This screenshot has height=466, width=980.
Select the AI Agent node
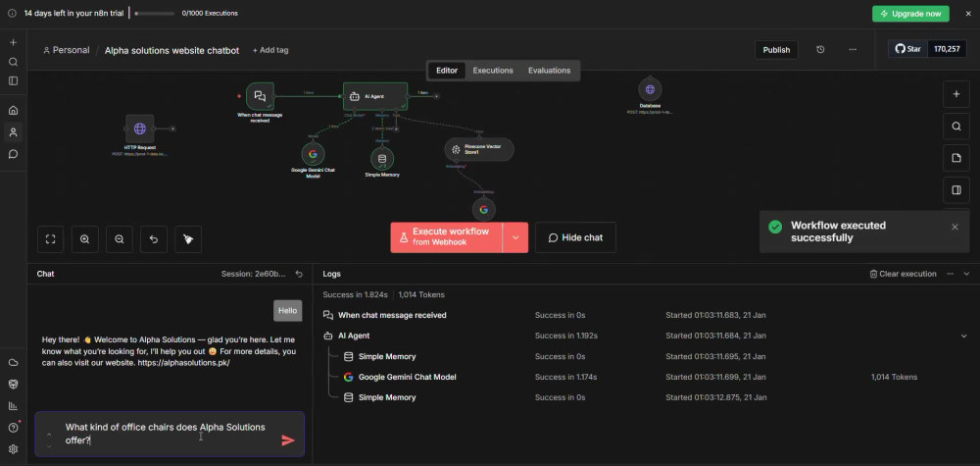375,96
